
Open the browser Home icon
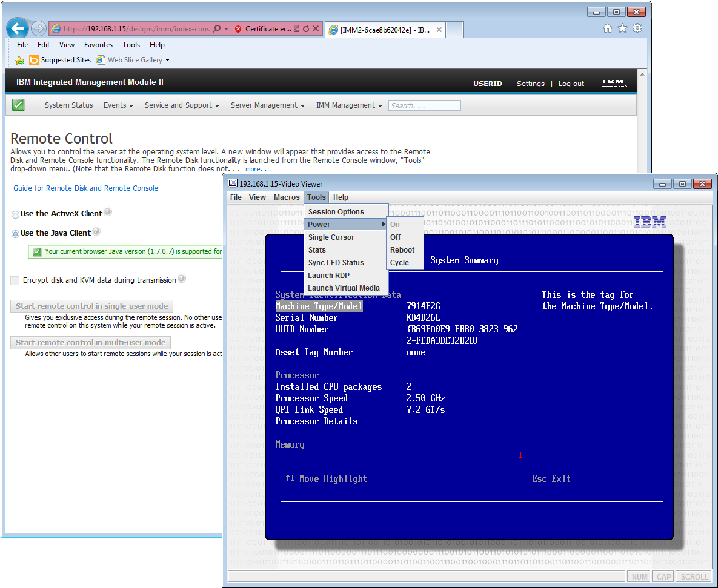(x=608, y=28)
